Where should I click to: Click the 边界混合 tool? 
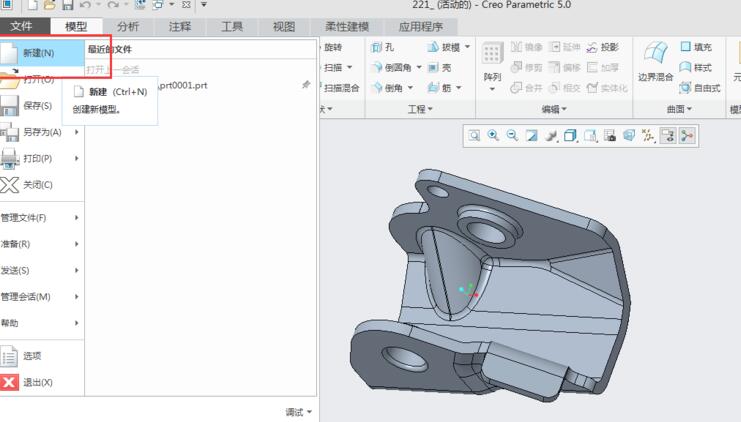click(x=655, y=61)
